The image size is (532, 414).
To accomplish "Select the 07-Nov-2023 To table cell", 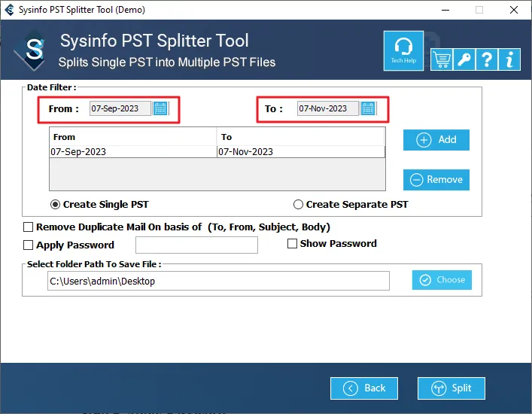I will click(301, 152).
